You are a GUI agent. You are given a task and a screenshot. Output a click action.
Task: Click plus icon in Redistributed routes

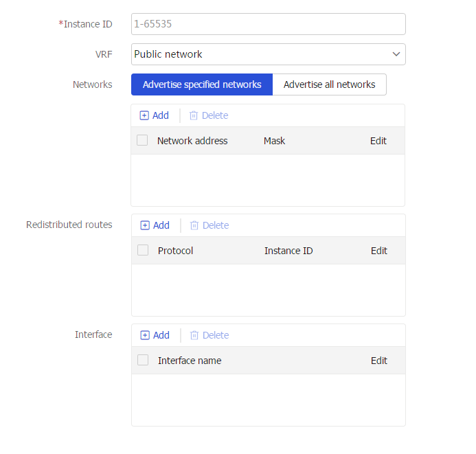(145, 225)
